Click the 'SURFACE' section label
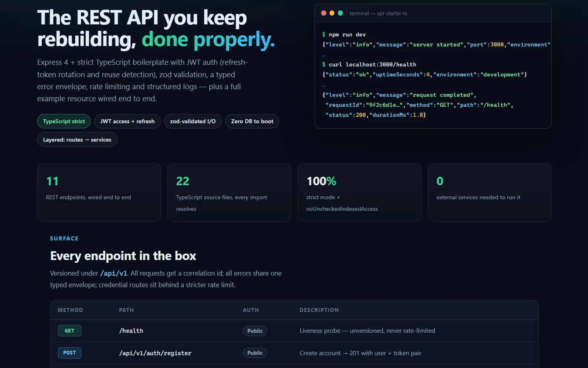The width and height of the screenshot is (588, 368). 64,238
